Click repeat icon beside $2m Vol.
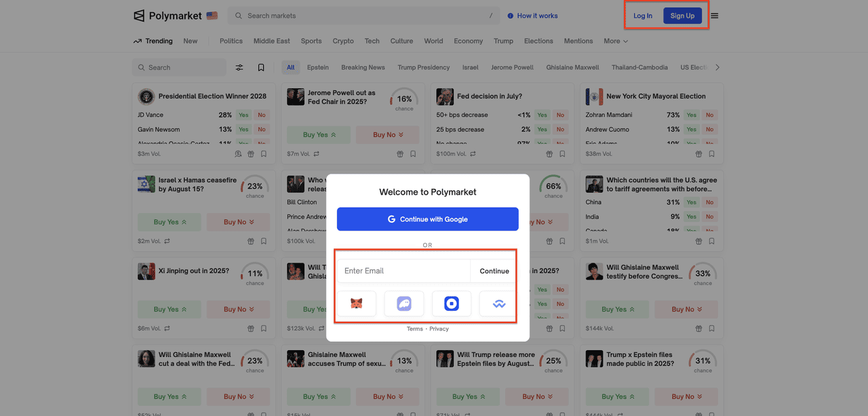 coord(167,241)
